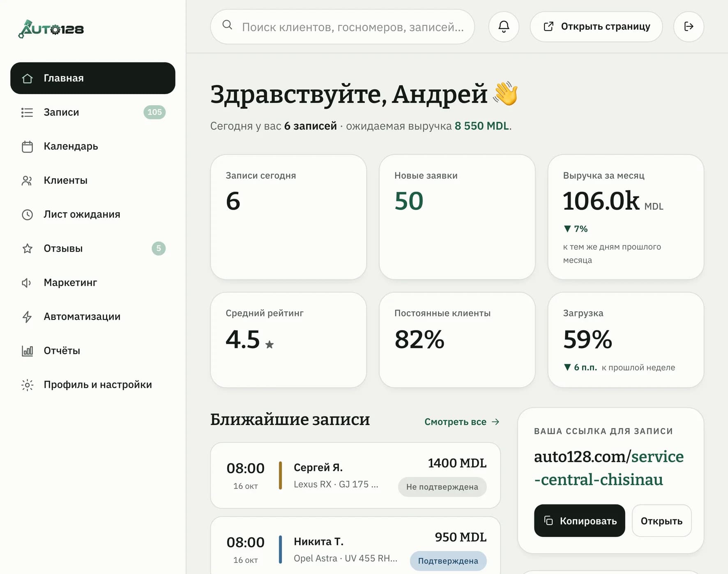The image size is (728, 574).
Task: Open the Сергей Я. appointment
Action: click(355, 476)
